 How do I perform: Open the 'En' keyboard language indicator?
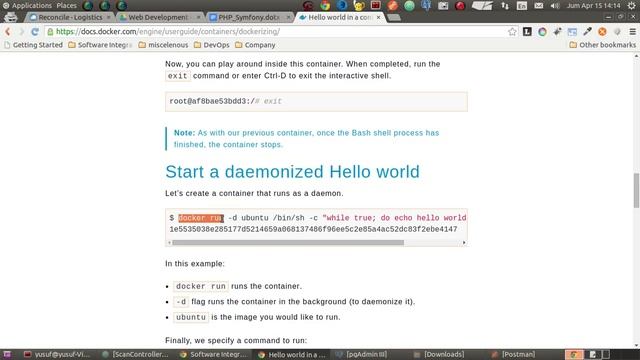click(x=522, y=5)
